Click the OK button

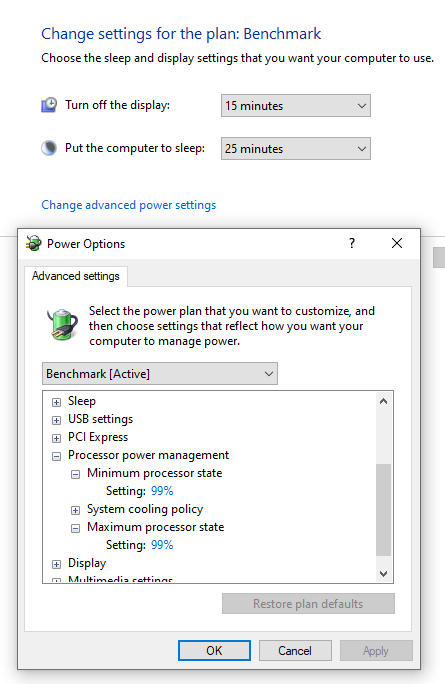[x=214, y=650]
